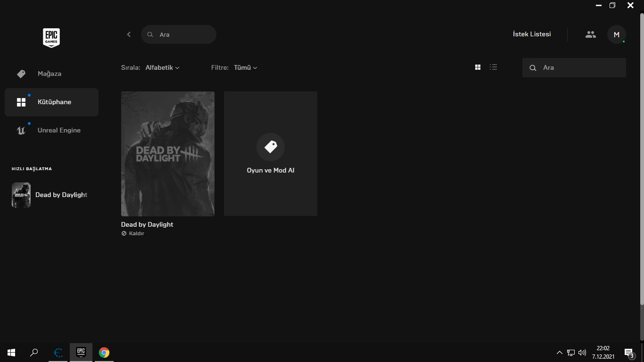Viewport: 644px width, 362px height.
Task: Open İstek Listesi wishlist
Action: coord(532,34)
